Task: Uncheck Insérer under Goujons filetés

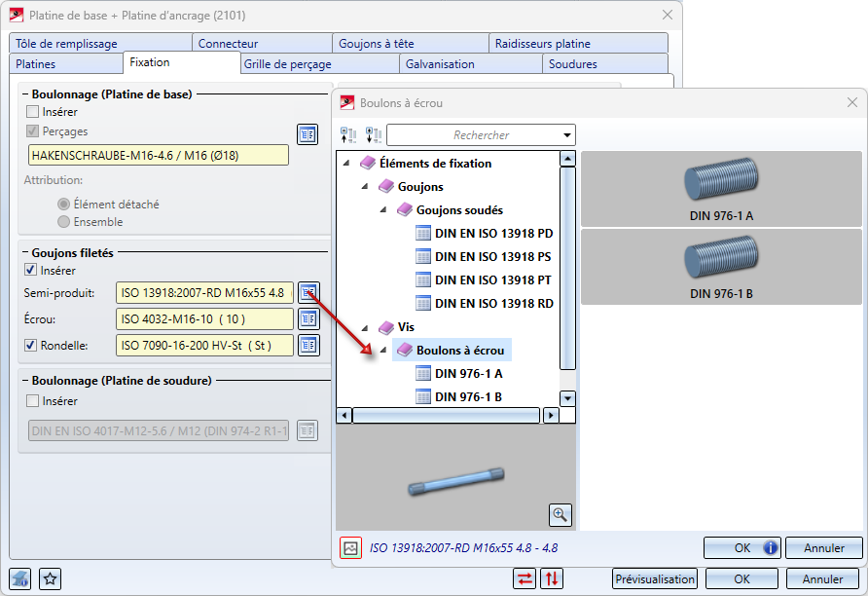Action: click(x=31, y=271)
